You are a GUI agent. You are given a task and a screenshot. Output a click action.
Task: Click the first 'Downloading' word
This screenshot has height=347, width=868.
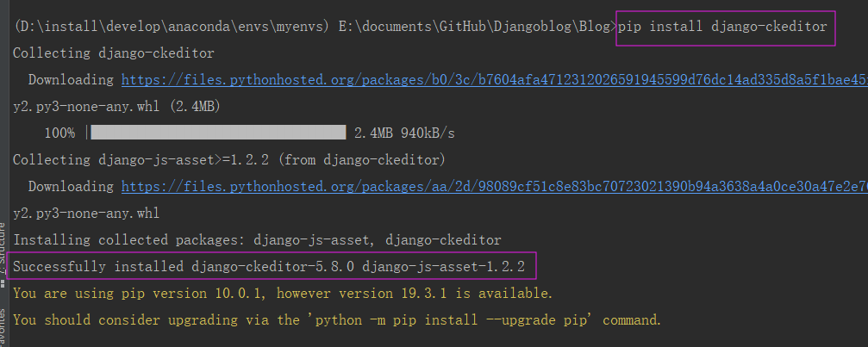click(71, 79)
